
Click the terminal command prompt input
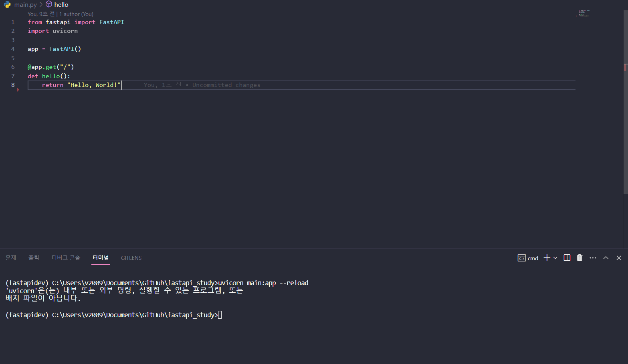point(219,315)
